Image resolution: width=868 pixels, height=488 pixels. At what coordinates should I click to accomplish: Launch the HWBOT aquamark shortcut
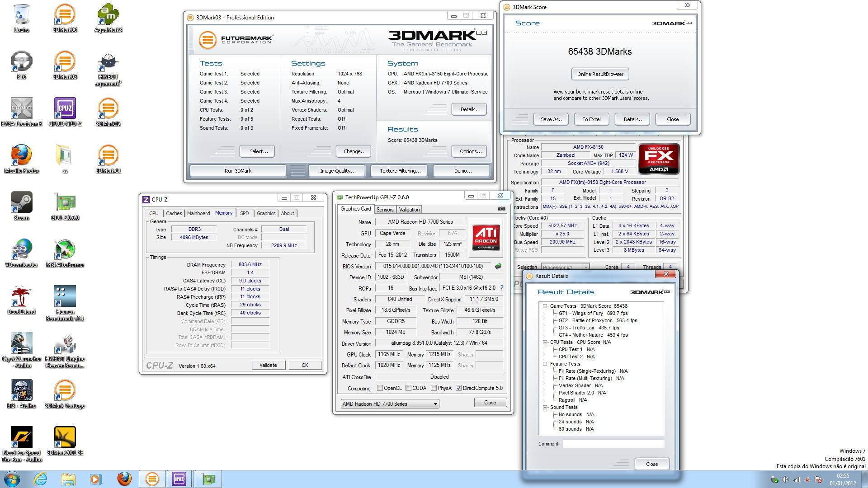pyautogui.click(x=108, y=69)
